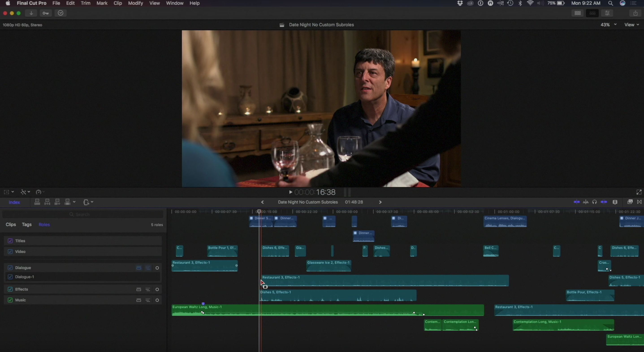This screenshot has height=352, width=644.
Task: Focus the Music role circle button
Action: 157,300
